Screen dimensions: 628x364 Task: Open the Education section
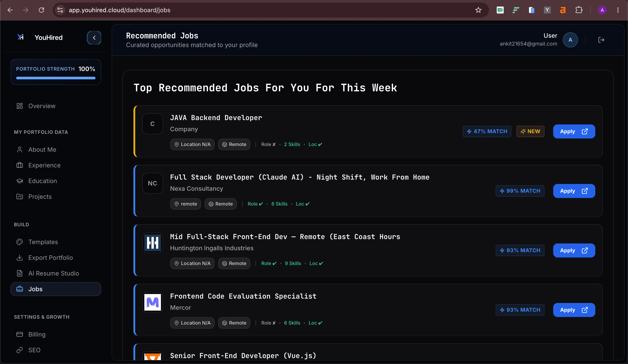[56, 181]
